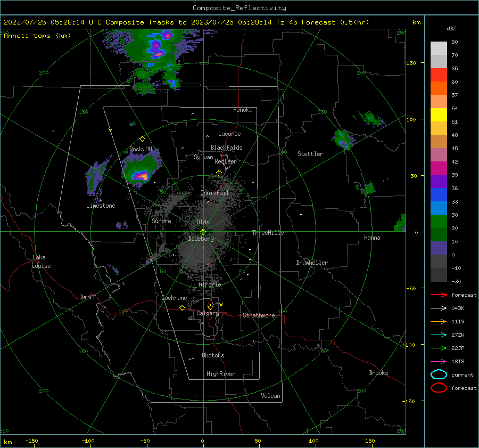The width and height of the screenshot is (479, 448).
Task: Click the yellow V marker right of Calgary diamond
Action: [221, 305]
